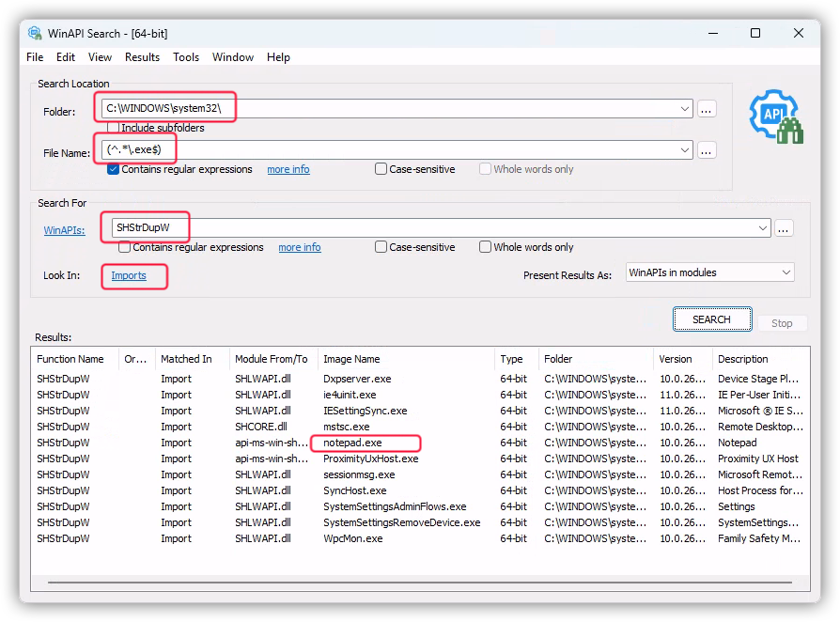
Task: Expand the File Name pattern dropdown
Action: 684,150
